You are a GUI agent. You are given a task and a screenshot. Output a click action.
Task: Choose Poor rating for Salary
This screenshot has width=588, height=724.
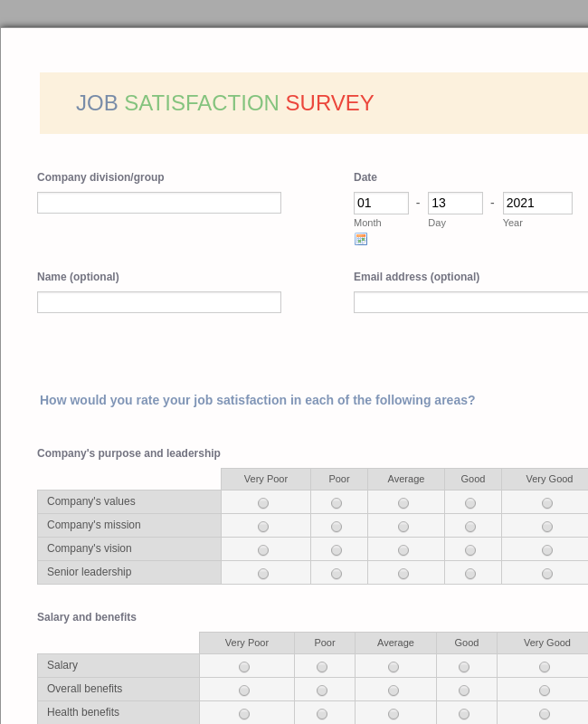click(321, 666)
